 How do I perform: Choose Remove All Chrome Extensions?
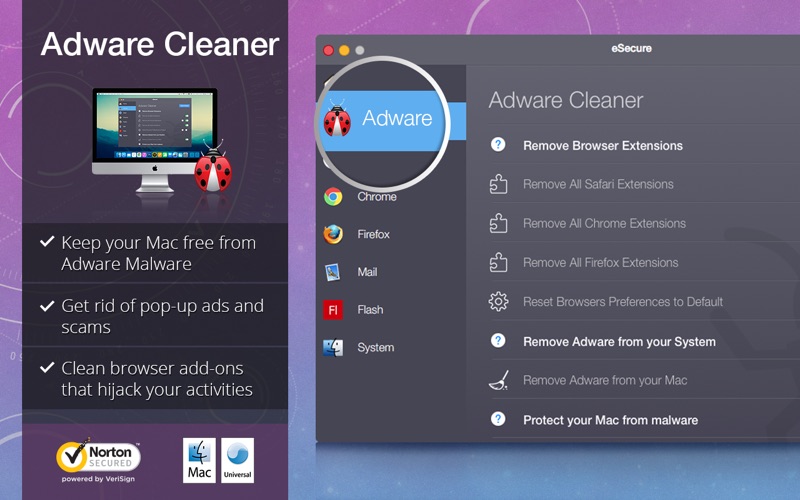[x=604, y=223]
